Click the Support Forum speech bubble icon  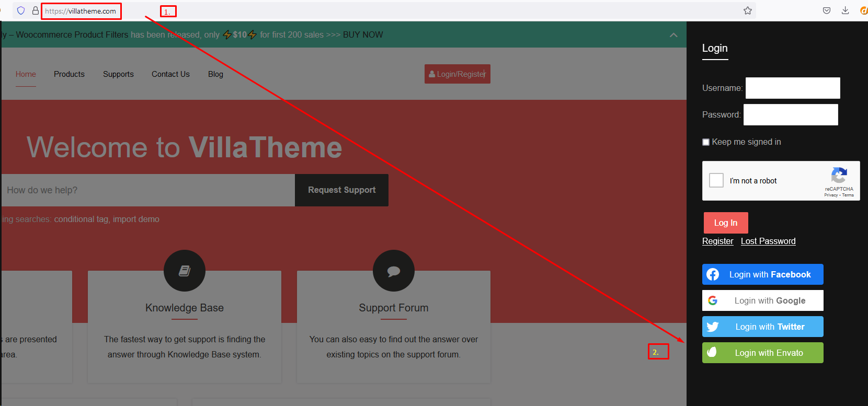pyautogui.click(x=394, y=271)
